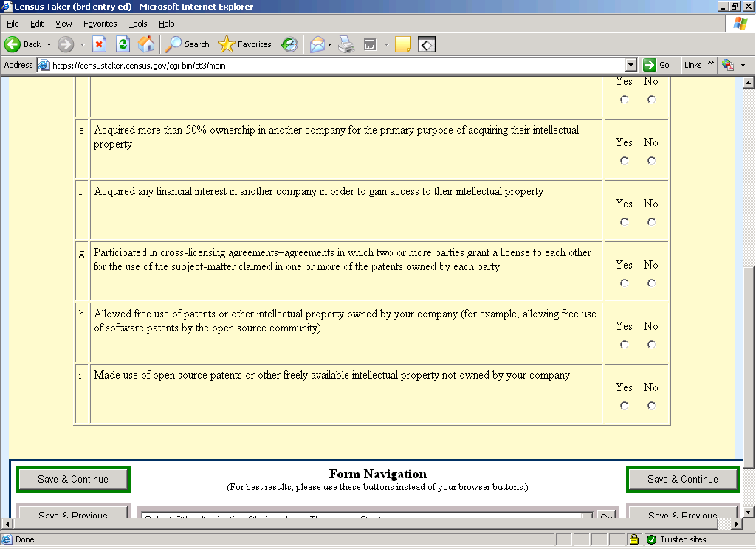The width and height of the screenshot is (756, 549).
Task: Select Yes for row i open source patents
Action: (x=625, y=405)
